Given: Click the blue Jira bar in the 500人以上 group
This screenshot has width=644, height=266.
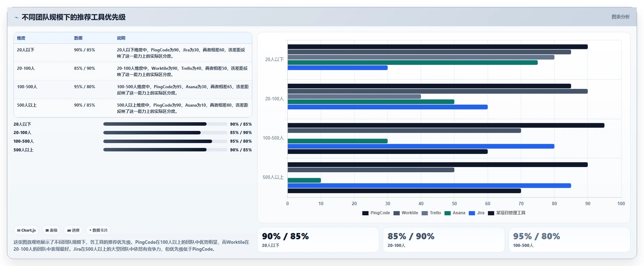Looking at the screenshot, I should 429,186.
